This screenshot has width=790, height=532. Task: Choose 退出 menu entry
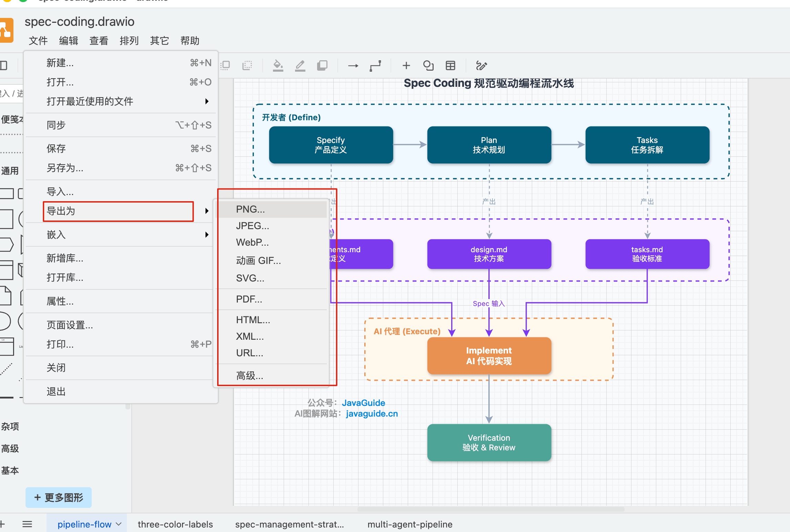point(121,392)
